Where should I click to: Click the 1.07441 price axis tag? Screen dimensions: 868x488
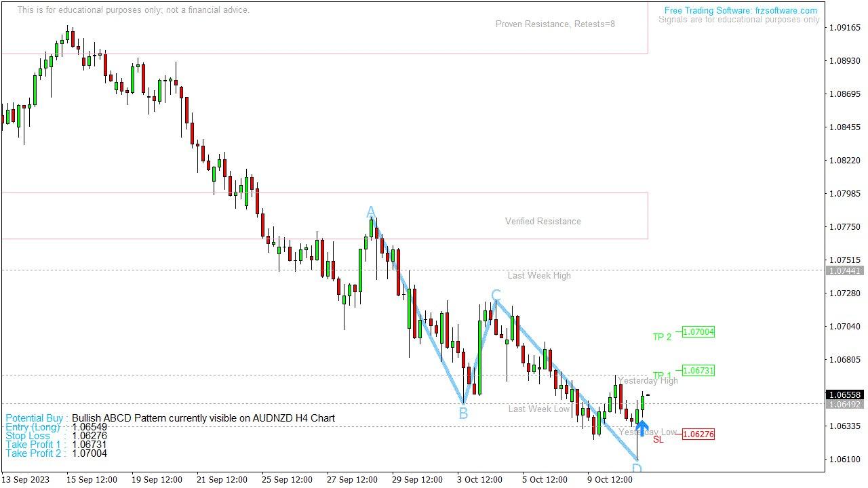(x=844, y=270)
